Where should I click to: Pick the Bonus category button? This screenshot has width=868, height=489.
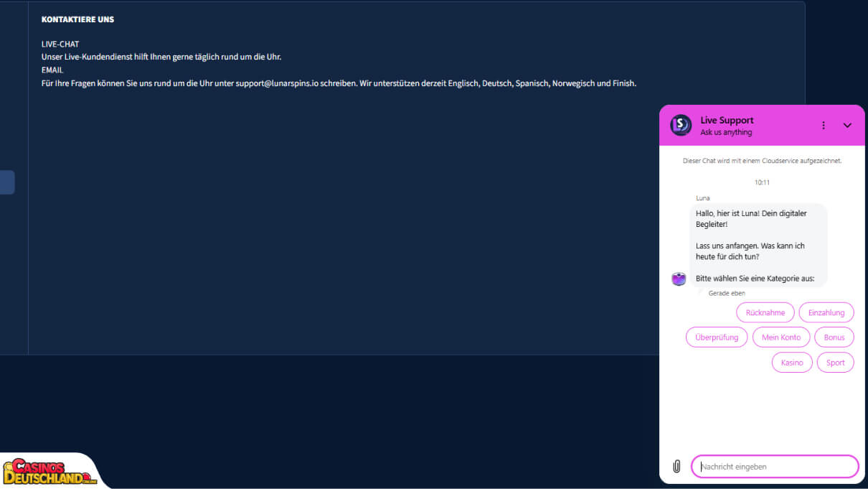click(x=834, y=337)
